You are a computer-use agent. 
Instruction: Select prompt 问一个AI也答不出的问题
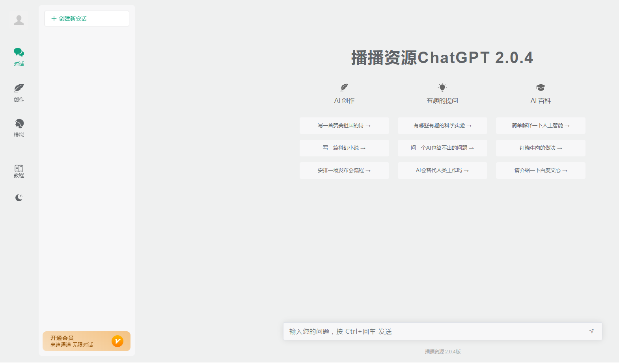442,148
